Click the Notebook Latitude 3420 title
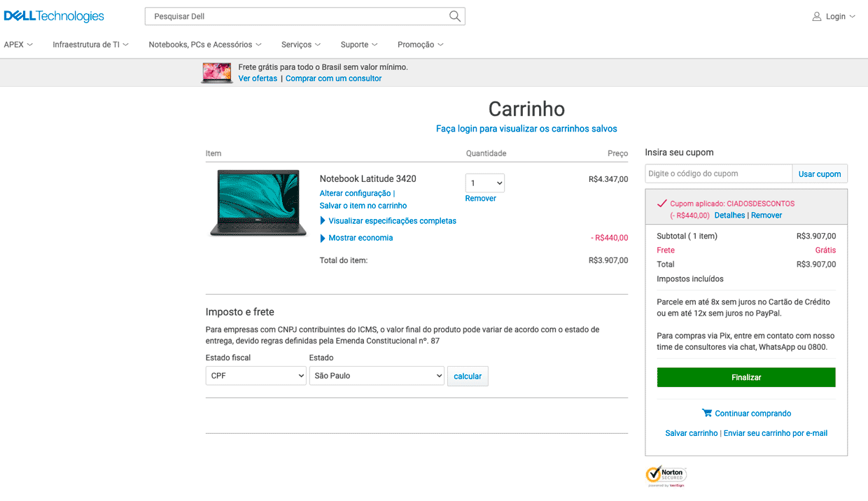 368,178
